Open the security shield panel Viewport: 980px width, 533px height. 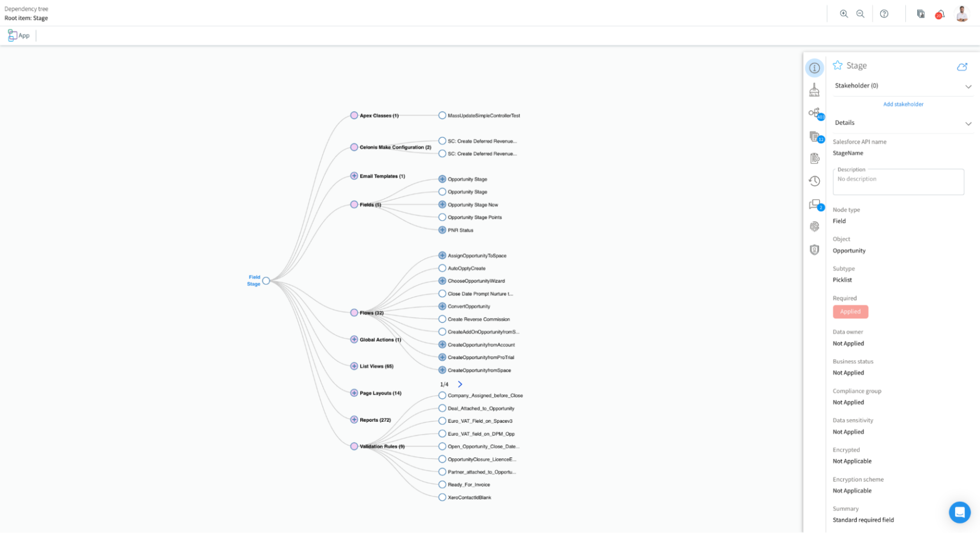tap(815, 249)
